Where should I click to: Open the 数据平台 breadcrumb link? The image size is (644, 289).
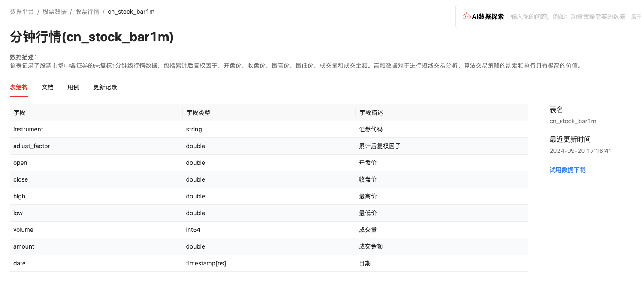(22, 12)
